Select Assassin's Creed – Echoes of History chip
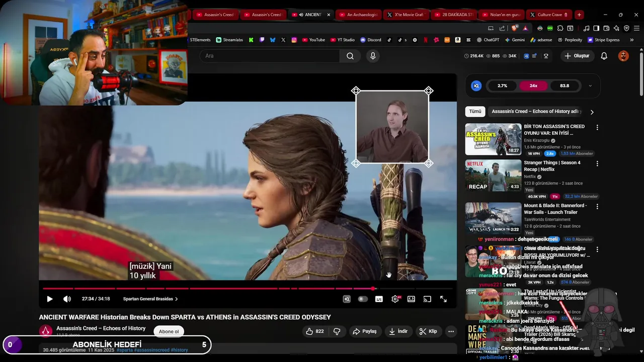 pos(536,112)
